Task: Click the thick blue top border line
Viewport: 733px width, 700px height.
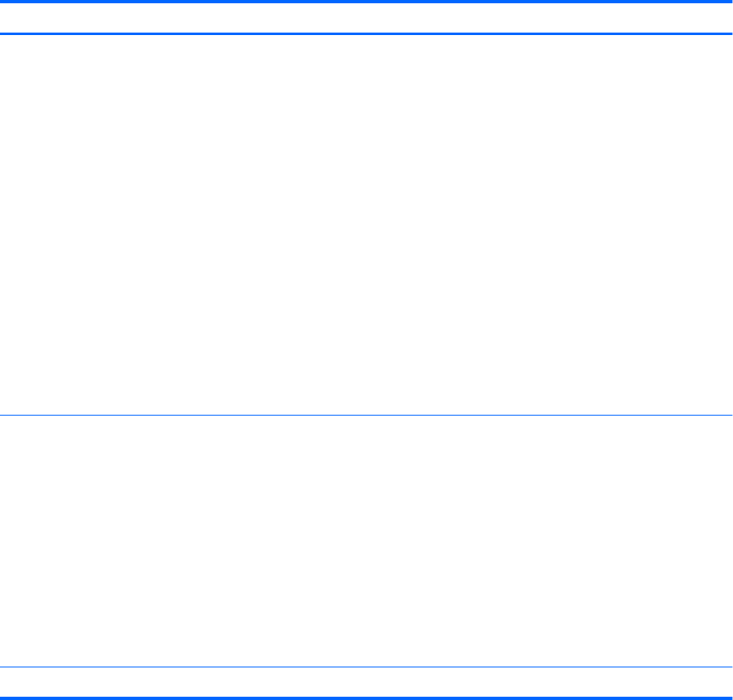Action: [x=366, y=2]
